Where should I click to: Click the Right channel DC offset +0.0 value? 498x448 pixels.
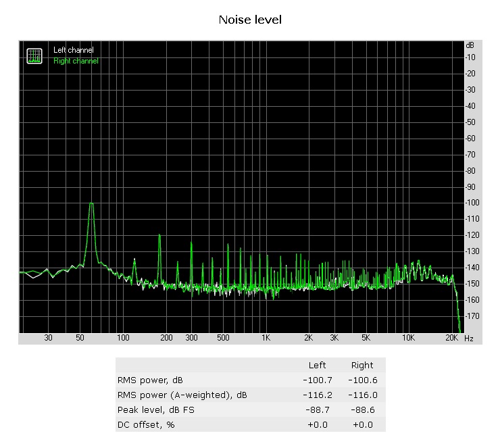pyautogui.click(x=362, y=425)
